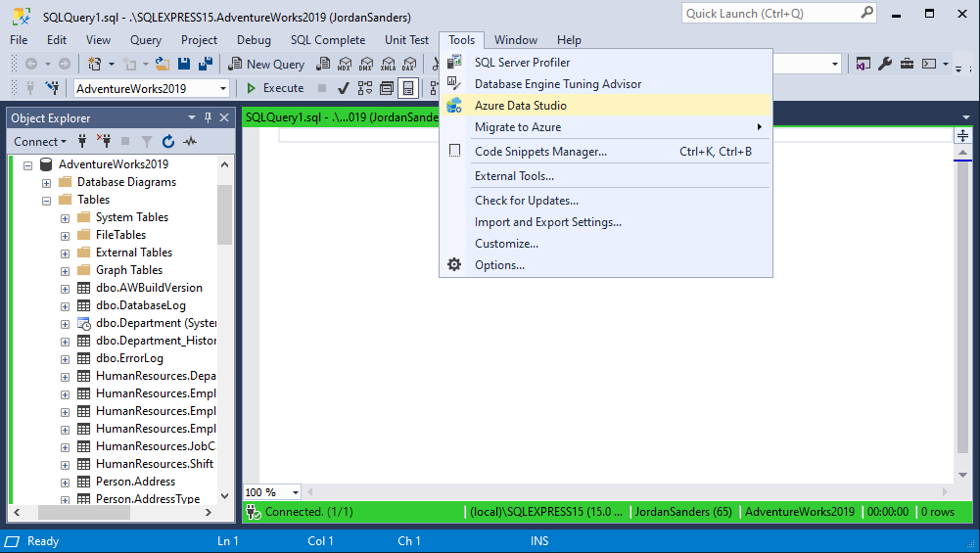Select Azure Data Studio from Tools menu
980x553 pixels.
tap(606, 105)
